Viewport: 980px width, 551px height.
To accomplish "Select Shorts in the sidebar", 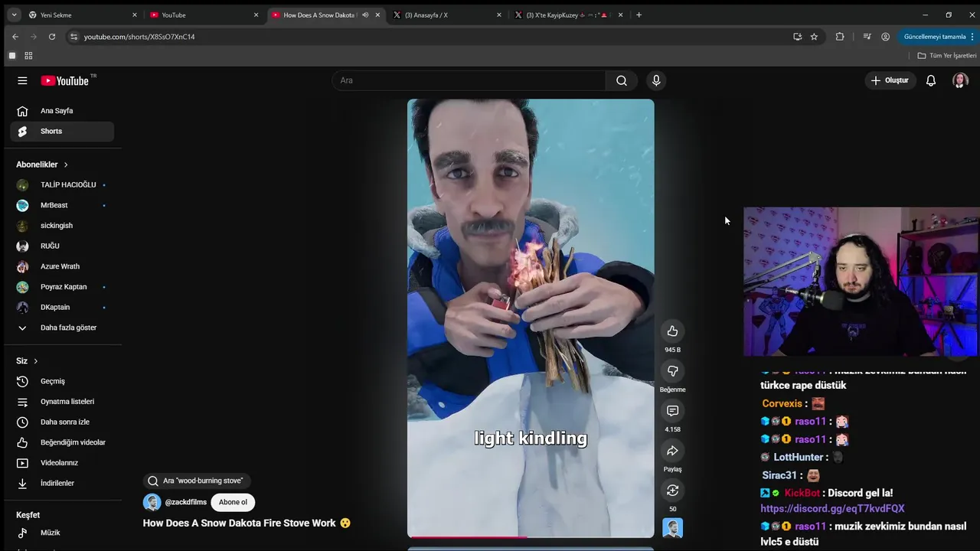I will (x=62, y=131).
